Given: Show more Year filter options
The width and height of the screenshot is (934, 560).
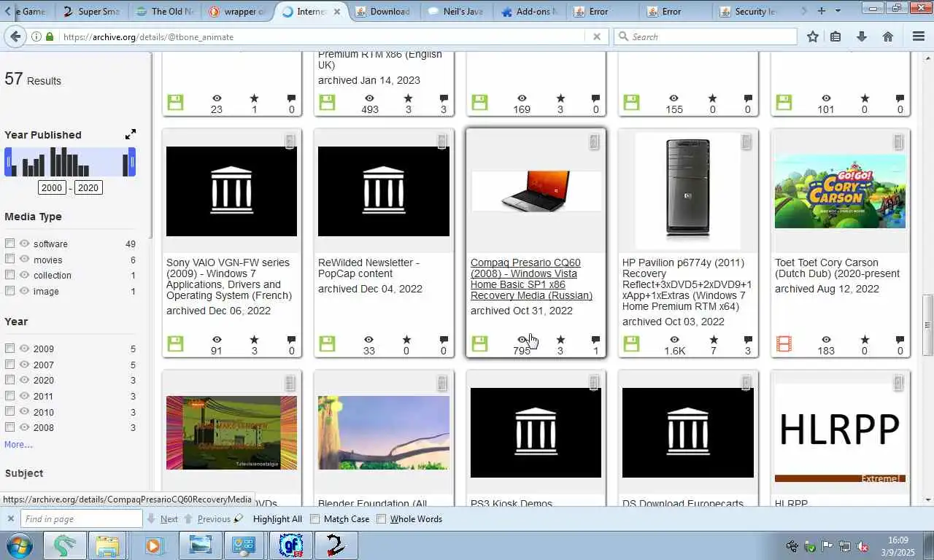Looking at the screenshot, I should (18, 444).
